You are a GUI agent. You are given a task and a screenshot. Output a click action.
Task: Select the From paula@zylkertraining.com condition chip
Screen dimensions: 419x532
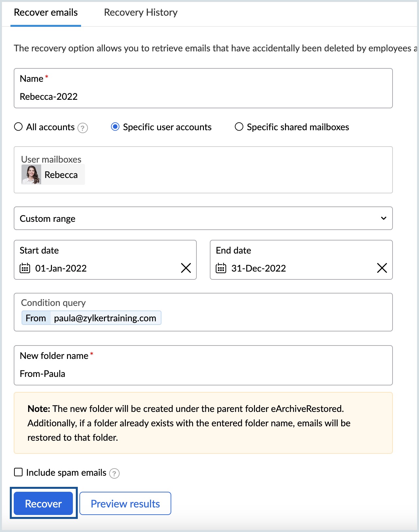[91, 318]
